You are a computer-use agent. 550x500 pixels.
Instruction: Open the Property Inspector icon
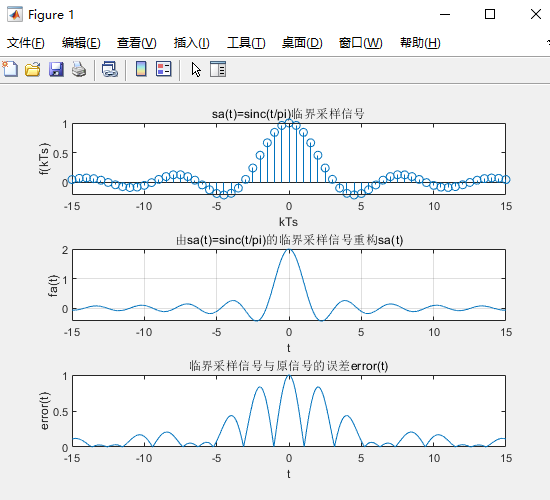point(218,69)
